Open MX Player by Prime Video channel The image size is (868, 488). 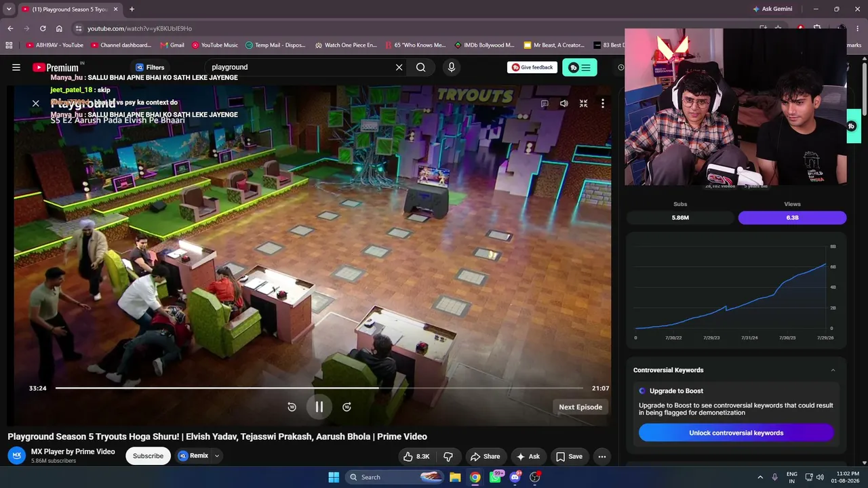click(73, 451)
